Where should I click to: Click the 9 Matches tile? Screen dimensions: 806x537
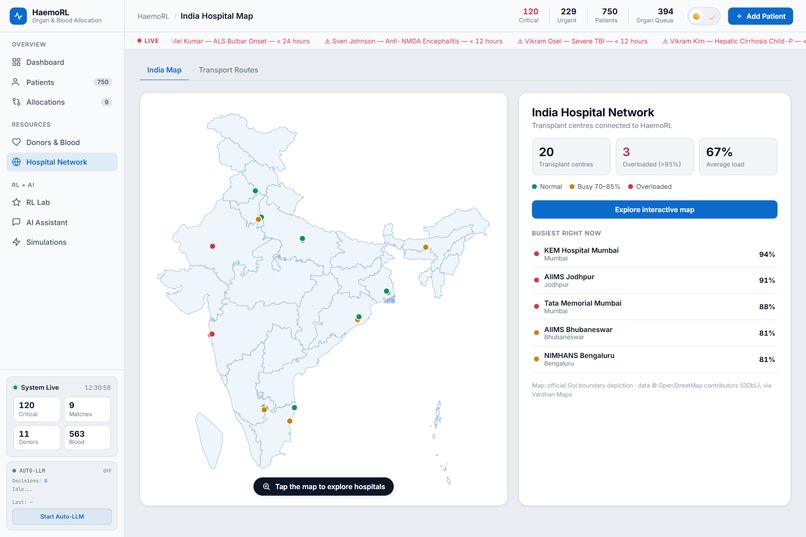[x=87, y=410]
